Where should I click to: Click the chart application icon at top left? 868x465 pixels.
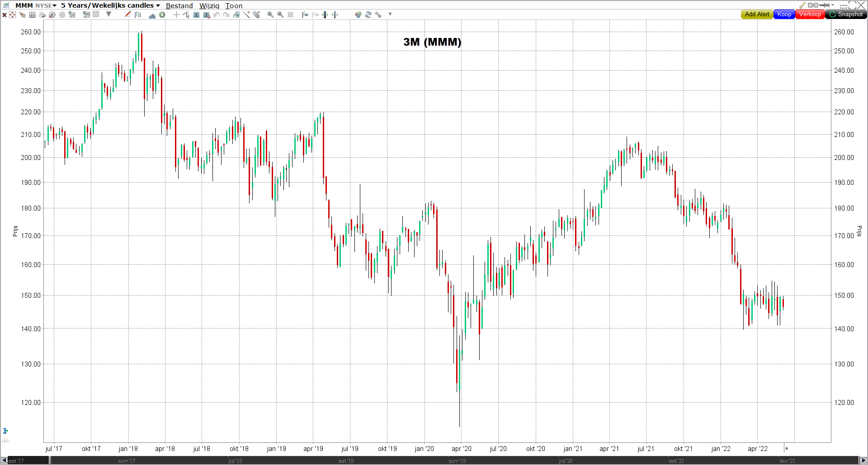click(6, 5)
